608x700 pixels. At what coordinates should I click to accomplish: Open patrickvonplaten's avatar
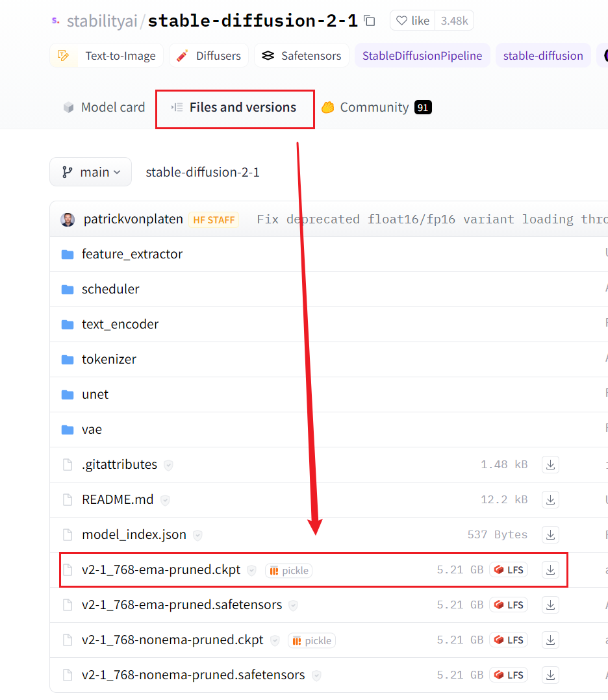pos(68,219)
